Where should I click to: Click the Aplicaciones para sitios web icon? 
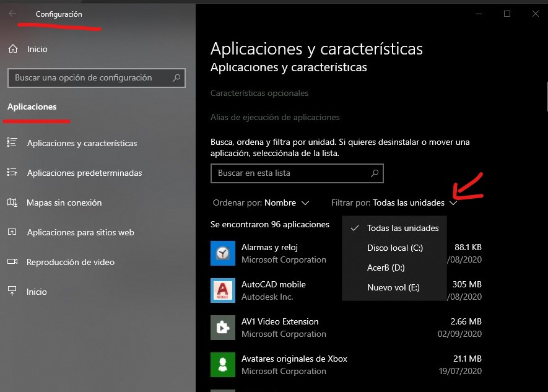(x=12, y=232)
